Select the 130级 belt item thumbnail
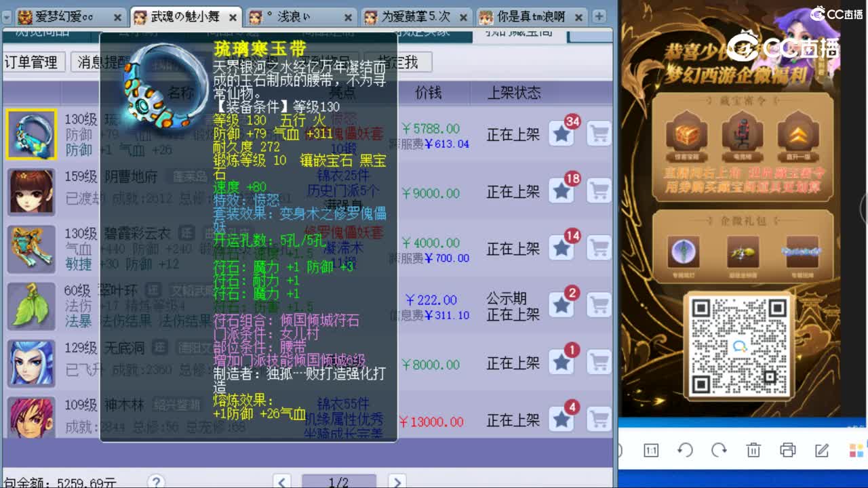This screenshot has height=488, width=868. [x=31, y=134]
